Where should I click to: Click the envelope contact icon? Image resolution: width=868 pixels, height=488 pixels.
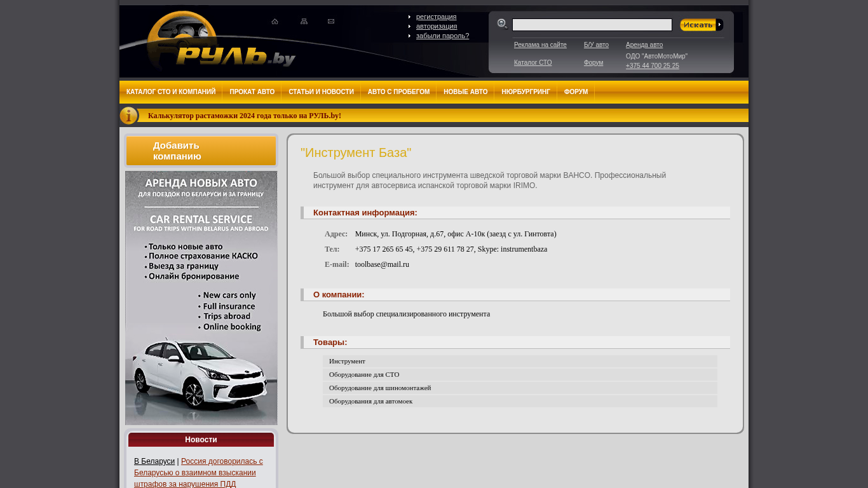(331, 22)
